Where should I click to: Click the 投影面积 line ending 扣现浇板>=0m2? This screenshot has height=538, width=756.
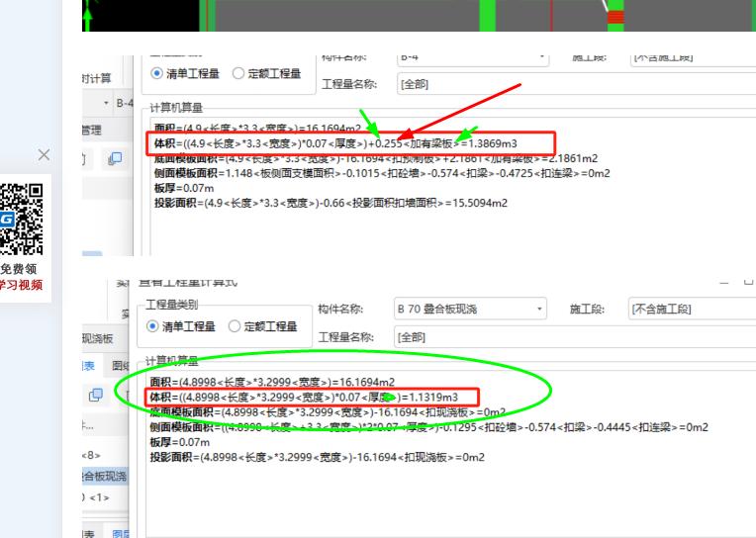click(x=318, y=457)
